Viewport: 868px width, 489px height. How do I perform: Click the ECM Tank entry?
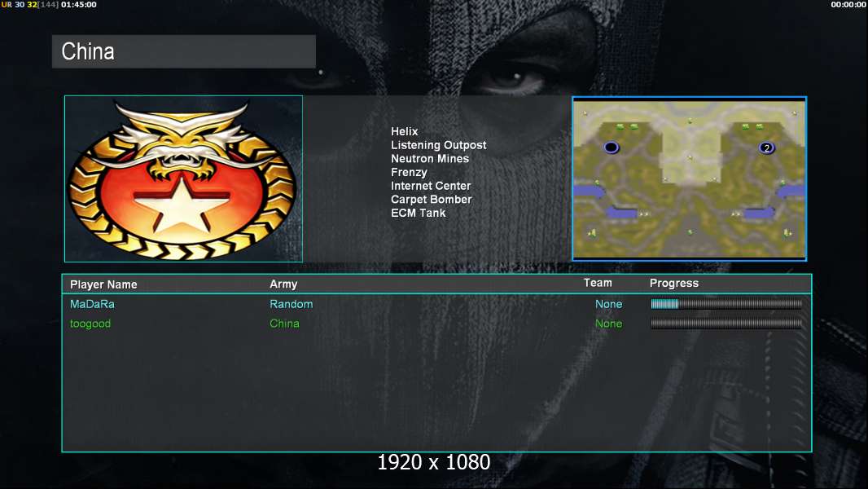point(418,213)
